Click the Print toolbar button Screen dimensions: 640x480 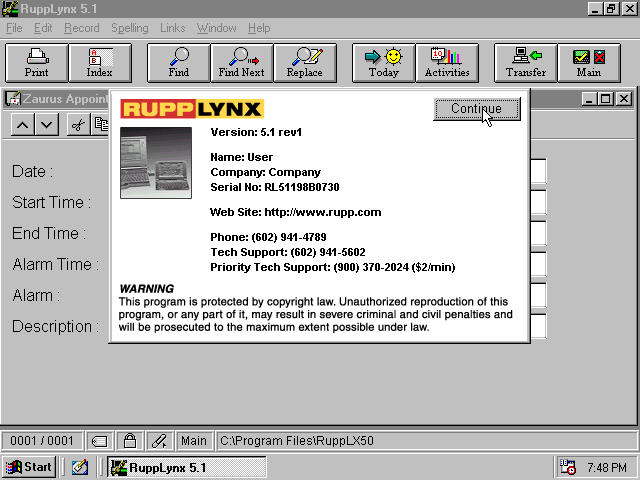click(37, 63)
